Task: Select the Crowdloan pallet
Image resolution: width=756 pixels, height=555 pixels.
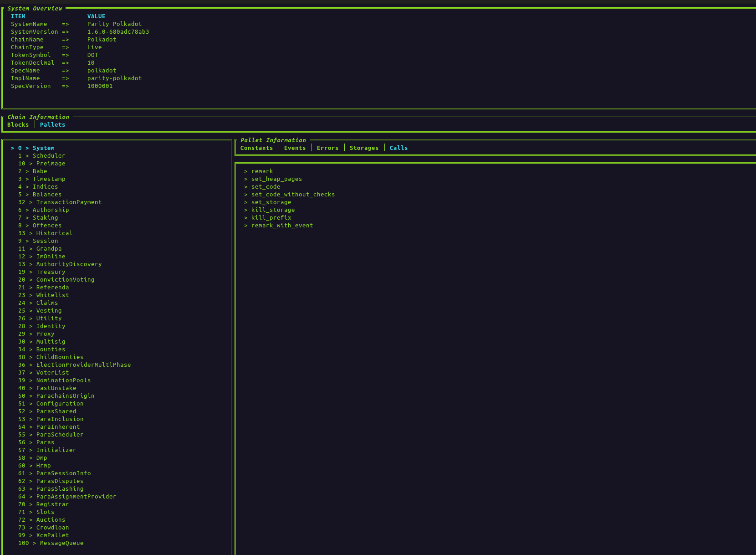Action: 43,528
